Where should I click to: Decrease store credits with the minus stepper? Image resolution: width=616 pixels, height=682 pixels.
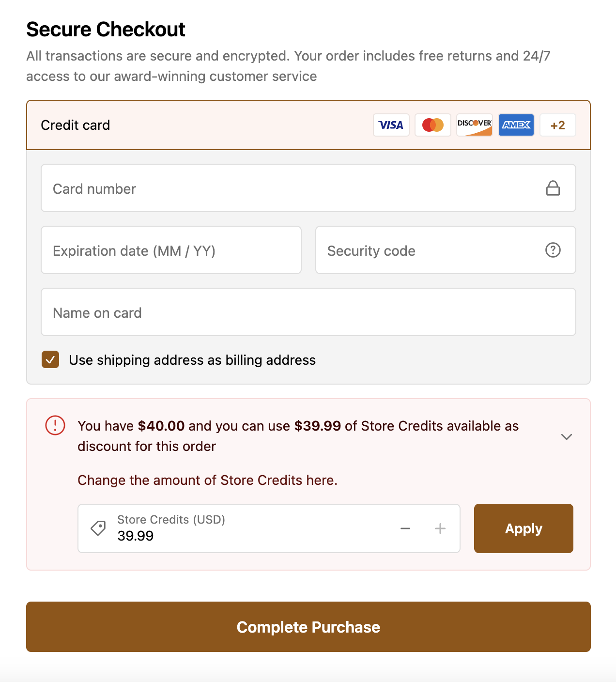405,528
